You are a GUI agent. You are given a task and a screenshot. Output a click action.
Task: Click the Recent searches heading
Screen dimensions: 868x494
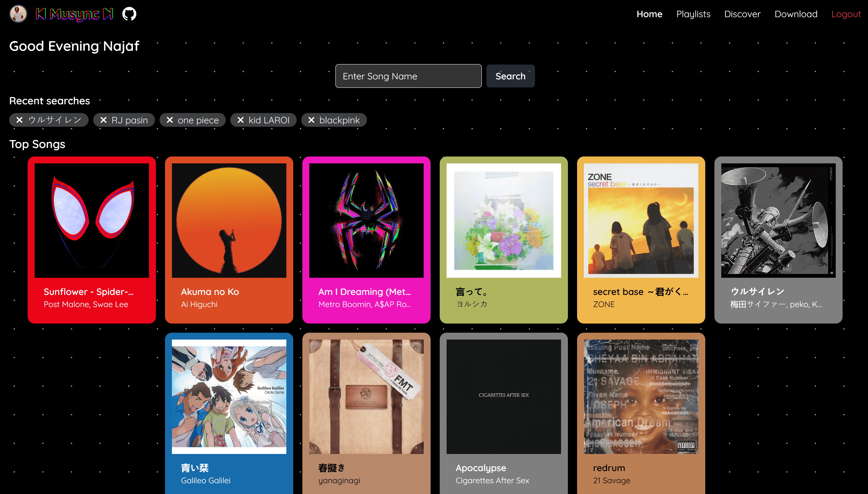(49, 101)
